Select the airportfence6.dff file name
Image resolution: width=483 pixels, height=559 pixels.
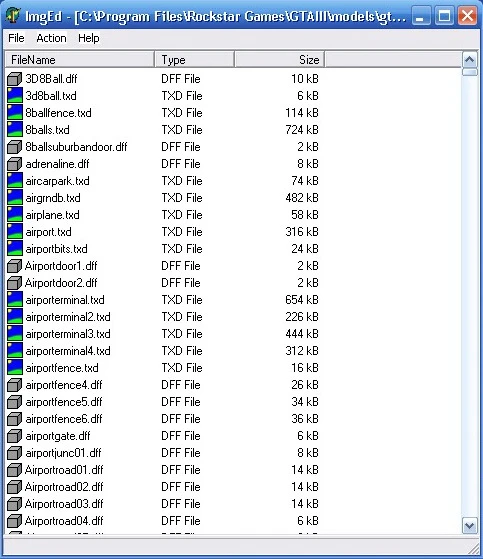point(64,419)
